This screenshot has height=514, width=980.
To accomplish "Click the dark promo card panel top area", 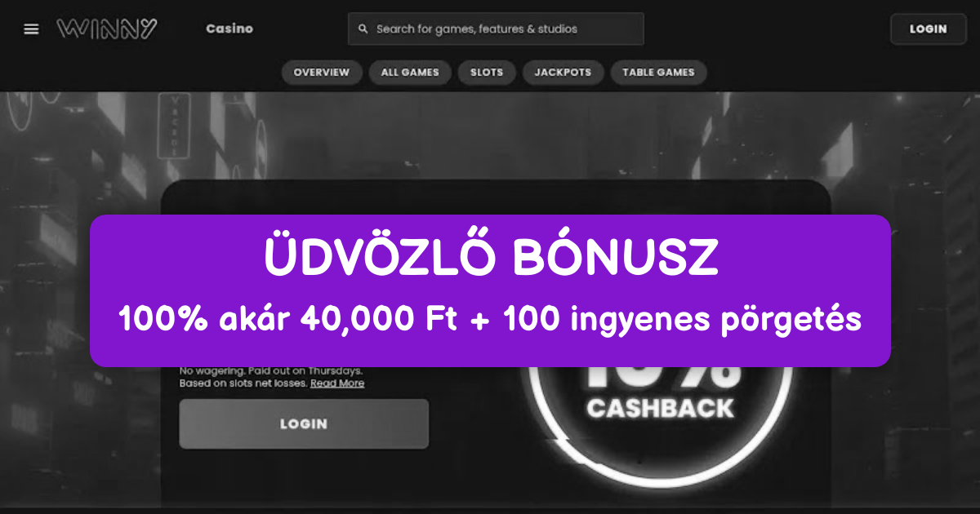I will (x=496, y=197).
